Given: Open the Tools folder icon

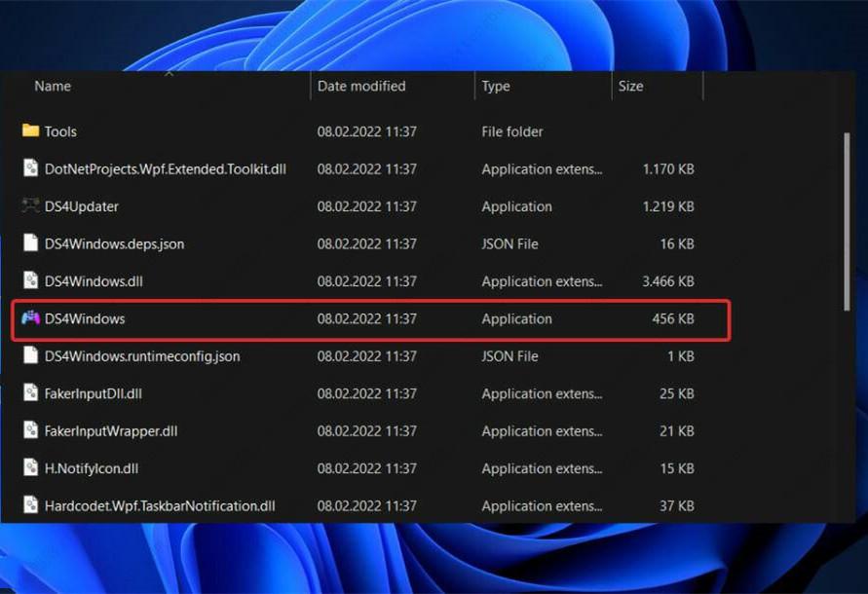Looking at the screenshot, I should point(30,131).
